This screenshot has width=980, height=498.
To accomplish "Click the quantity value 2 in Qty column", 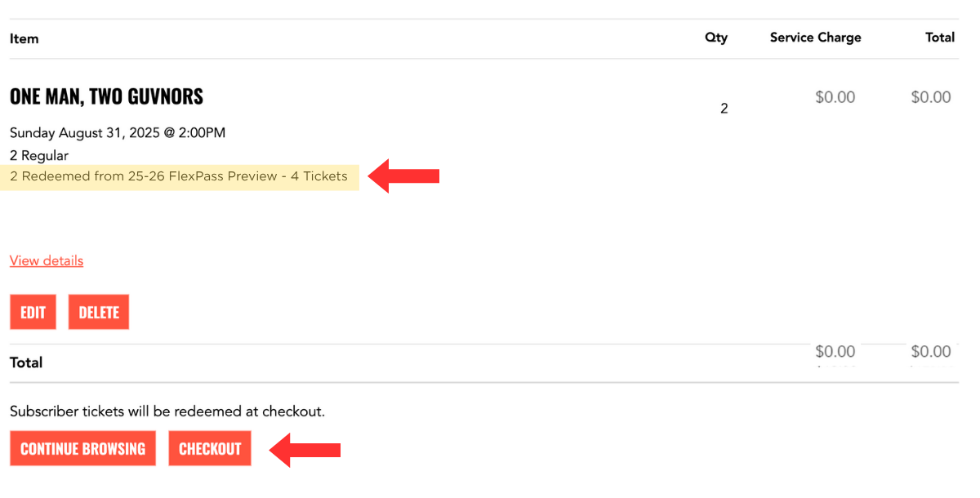I will (x=724, y=109).
